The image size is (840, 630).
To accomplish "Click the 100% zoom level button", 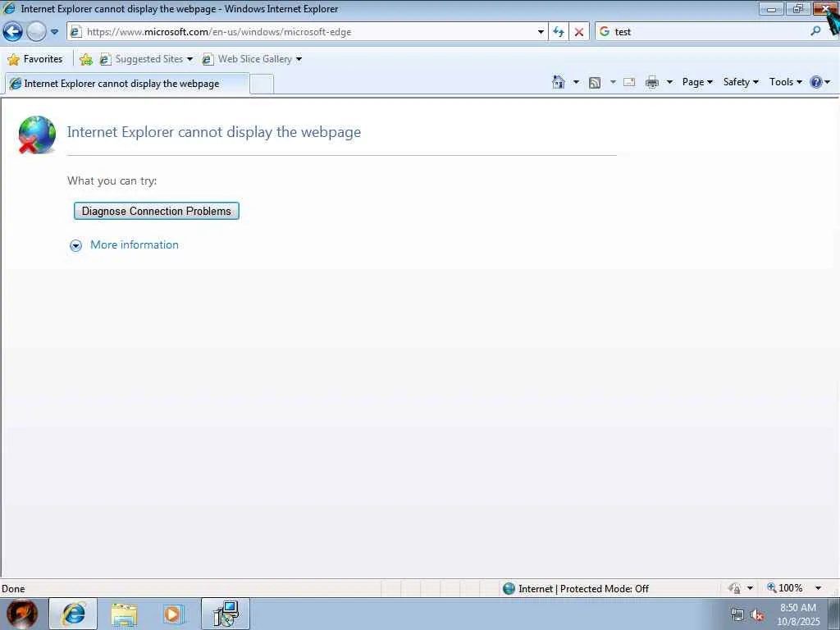I will click(785, 588).
